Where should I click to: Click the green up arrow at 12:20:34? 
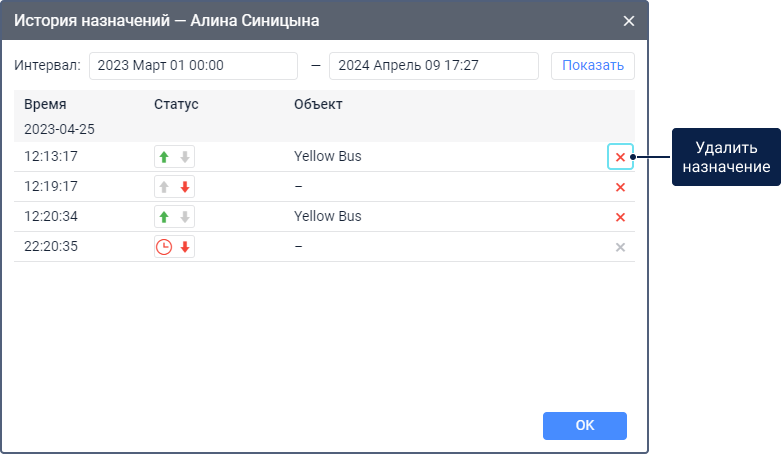165,217
